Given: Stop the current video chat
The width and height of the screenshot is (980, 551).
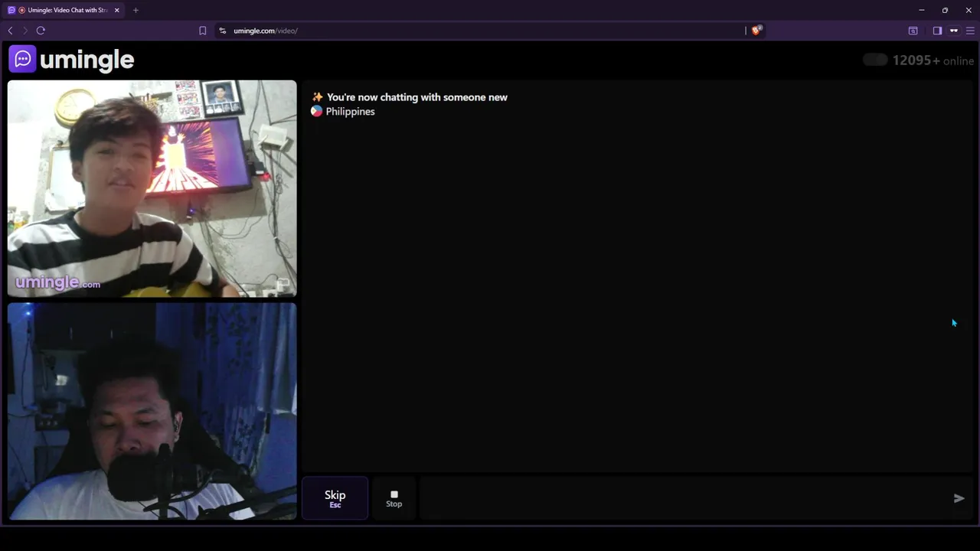Looking at the screenshot, I should [394, 498].
